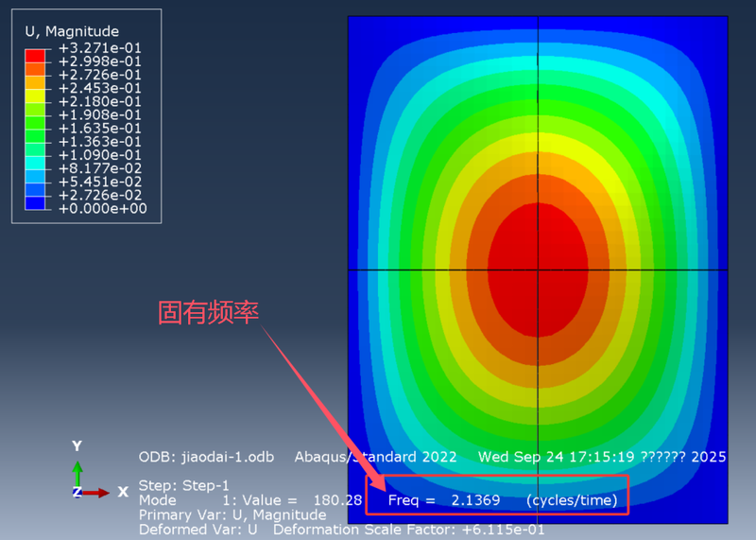Click the crosshair intersection at the plate center
756x540 pixels.
(538, 270)
